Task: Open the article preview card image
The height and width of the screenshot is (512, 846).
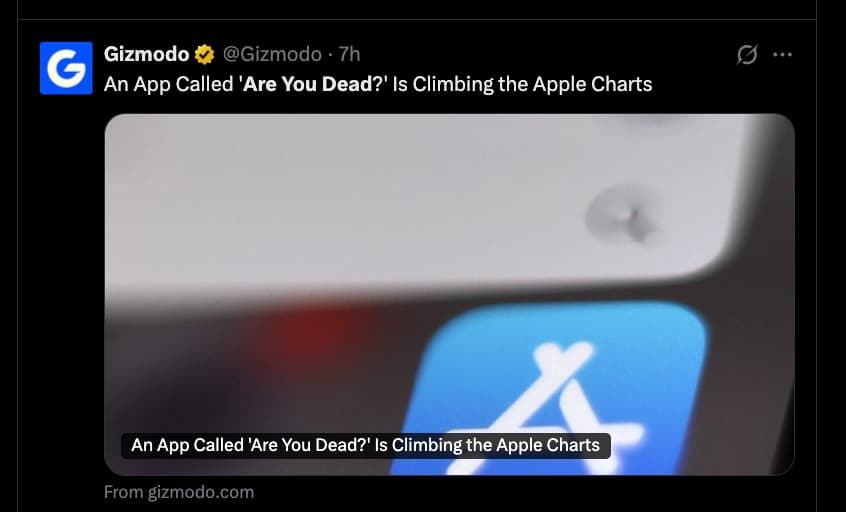Action: tap(449, 295)
